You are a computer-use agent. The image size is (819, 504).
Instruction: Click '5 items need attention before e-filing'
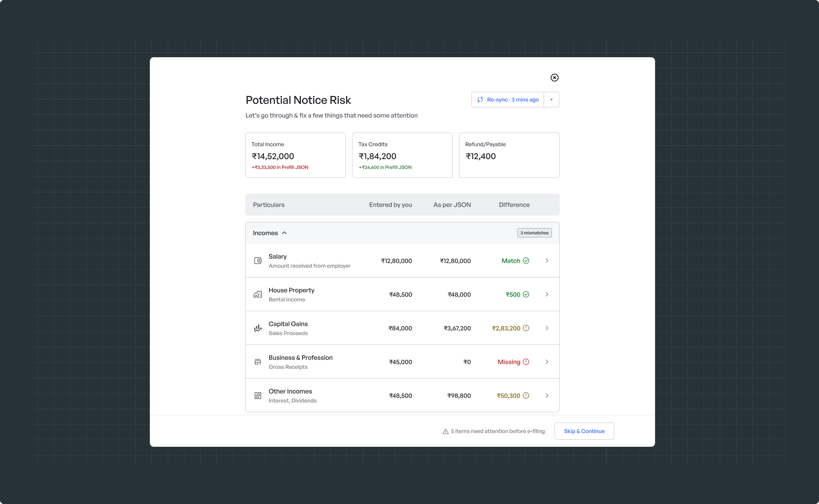point(498,431)
